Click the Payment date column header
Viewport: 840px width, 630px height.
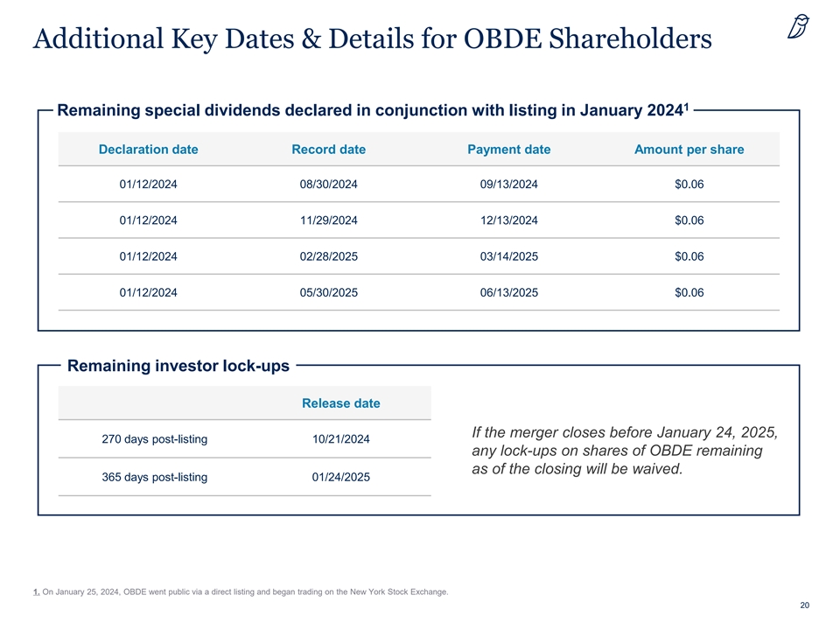click(x=508, y=149)
